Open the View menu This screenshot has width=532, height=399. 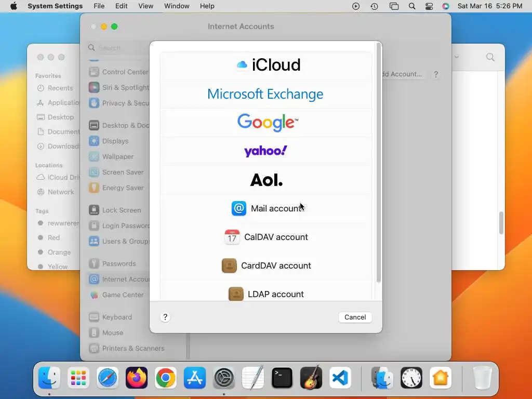tap(145, 6)
